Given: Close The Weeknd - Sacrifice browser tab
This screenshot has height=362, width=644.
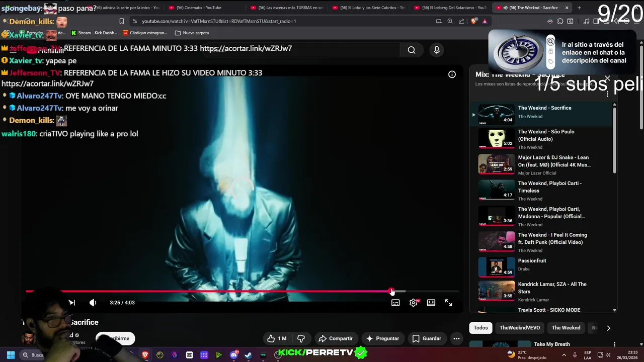Looking at the screenshot, I should coord(567,8).
